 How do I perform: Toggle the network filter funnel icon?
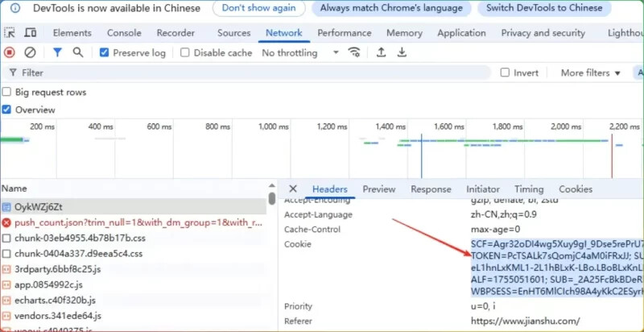pos(57,52)
